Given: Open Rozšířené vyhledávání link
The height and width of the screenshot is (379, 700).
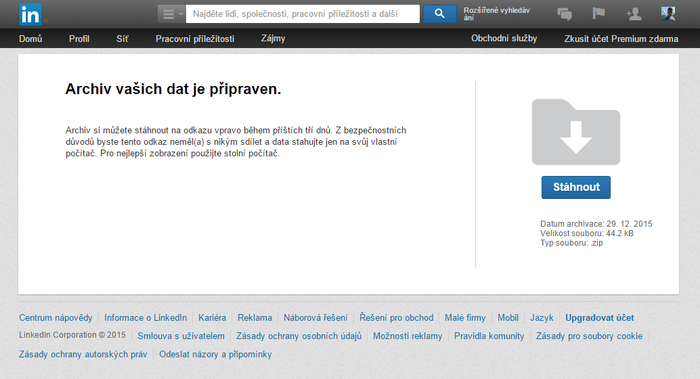Looking at the screenshot, I should coord(496,14).
